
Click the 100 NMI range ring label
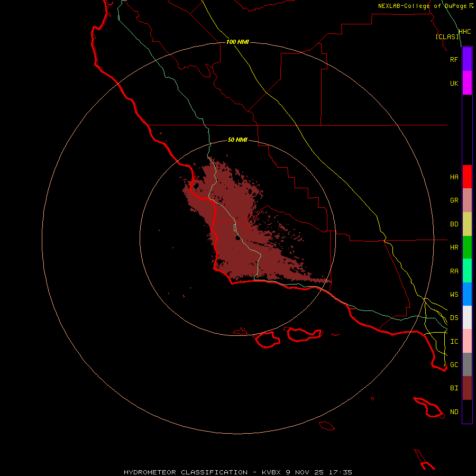[237, 42]
